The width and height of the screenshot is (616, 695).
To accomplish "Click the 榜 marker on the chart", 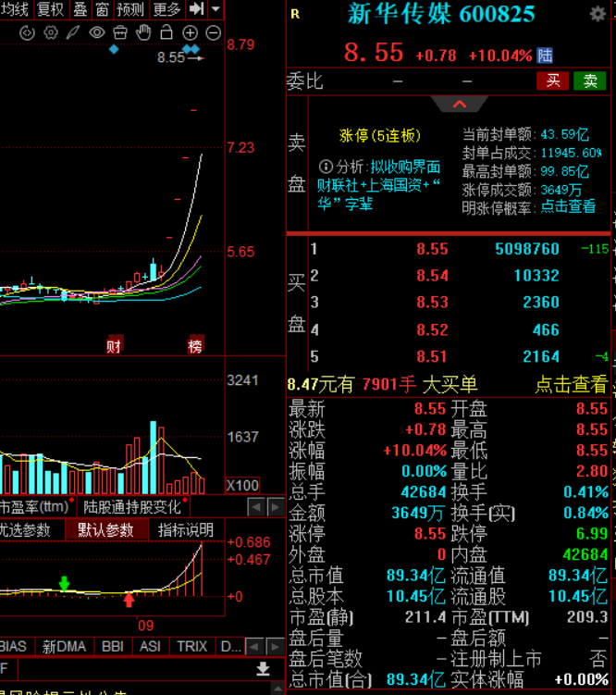I will click(x=195, y=346).
